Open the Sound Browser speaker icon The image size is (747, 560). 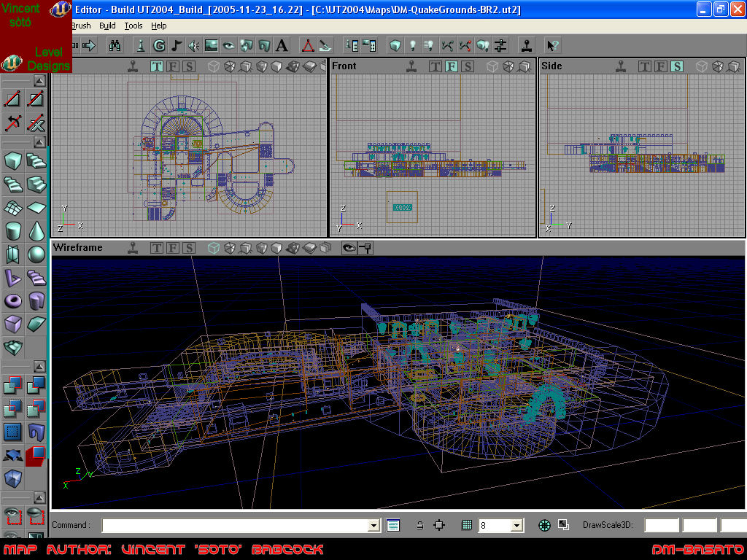[194, 45]
